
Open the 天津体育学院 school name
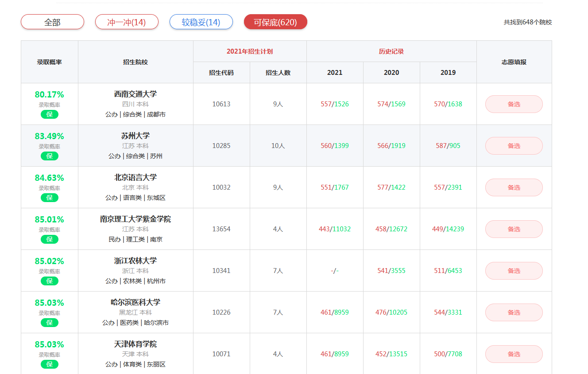point(135,344)
